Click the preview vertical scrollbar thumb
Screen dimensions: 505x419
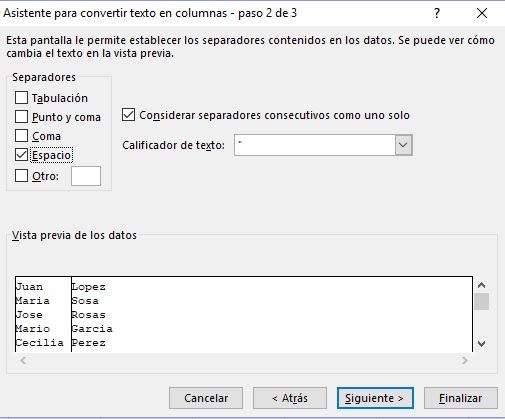tap(481, 302)
